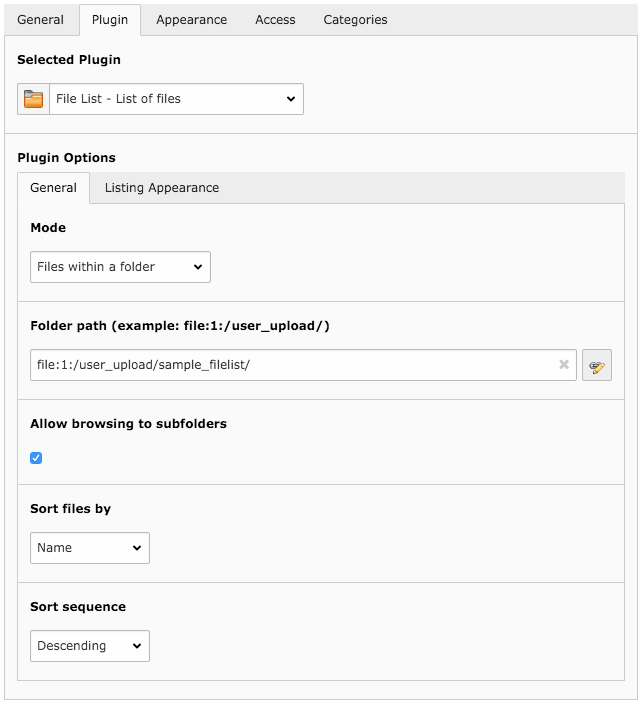Go to the Appearance tab
The image size is (642, 703).
tap(191, 20)
